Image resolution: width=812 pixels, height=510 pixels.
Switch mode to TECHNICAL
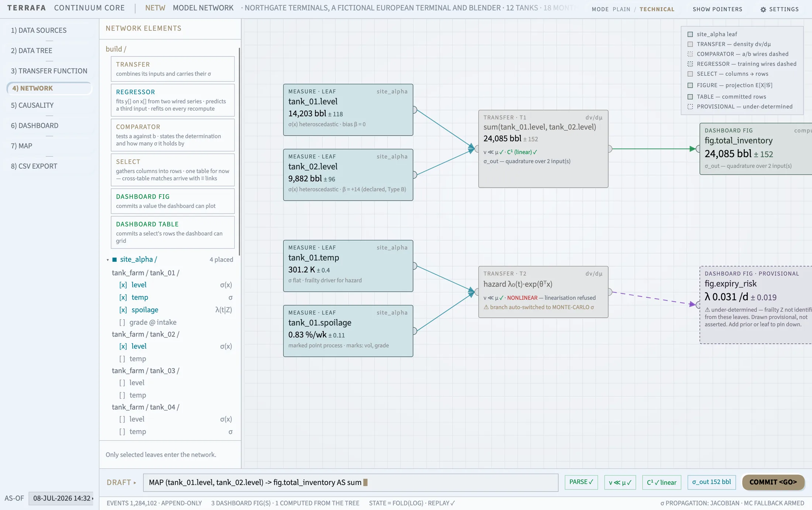point(657,9)
